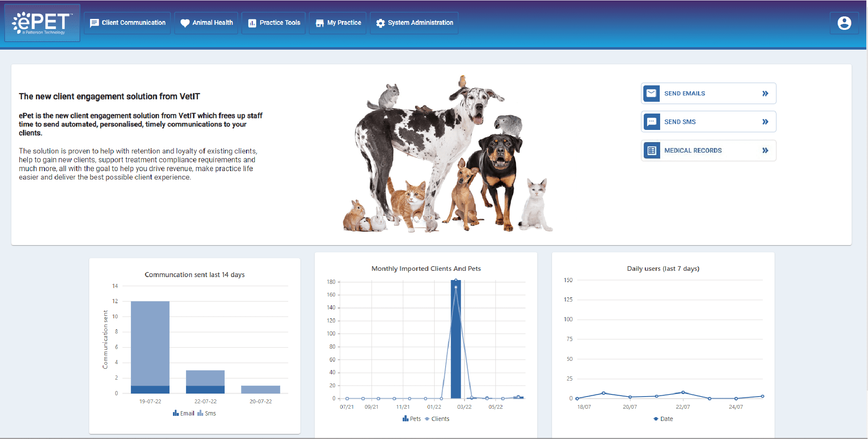Screen dimensions: 868x439
Task: Click the Animal Health heart icon
Action: [x=185, y=23]
